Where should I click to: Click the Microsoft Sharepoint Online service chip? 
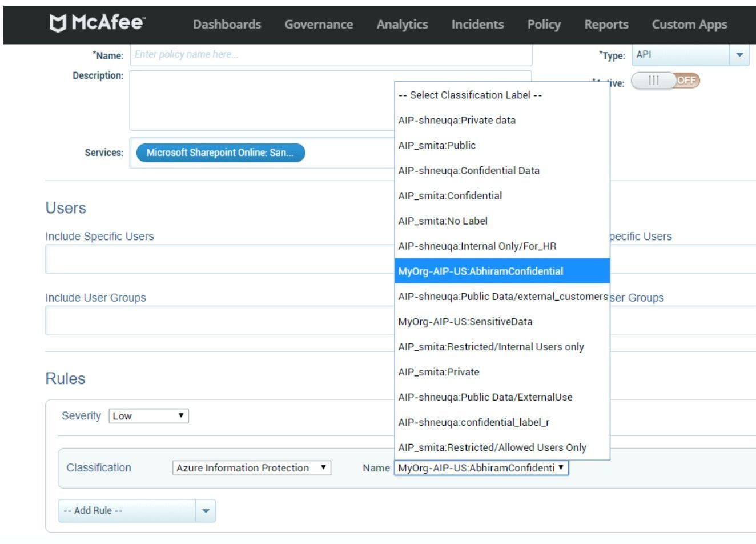(220, 153)
